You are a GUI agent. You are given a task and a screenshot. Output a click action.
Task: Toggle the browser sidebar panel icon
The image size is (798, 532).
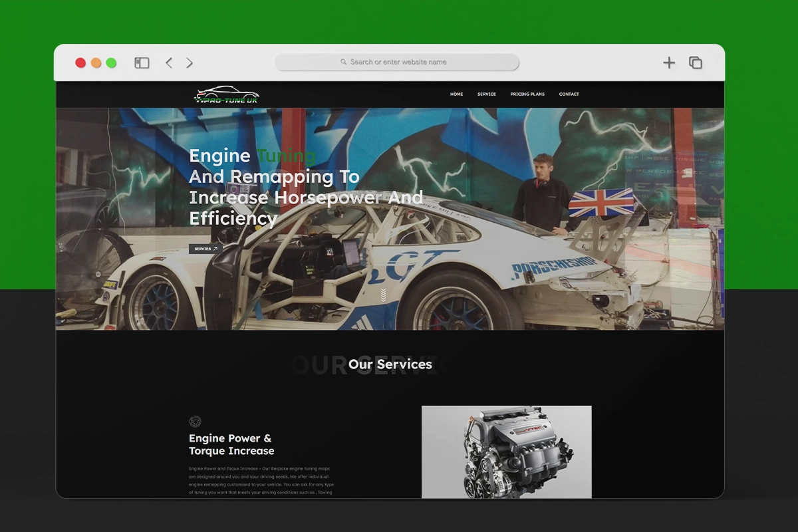142,63
